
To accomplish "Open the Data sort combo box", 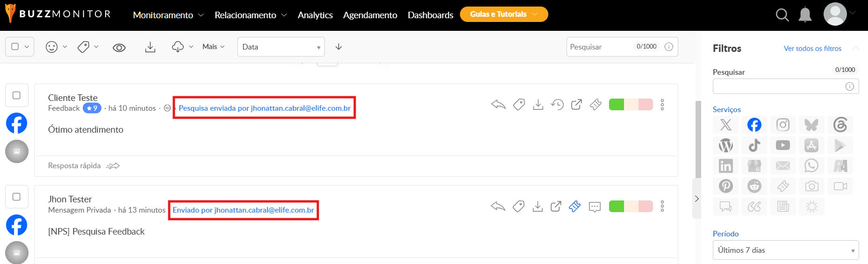I will pyautogui.click(x=281, y=47).
